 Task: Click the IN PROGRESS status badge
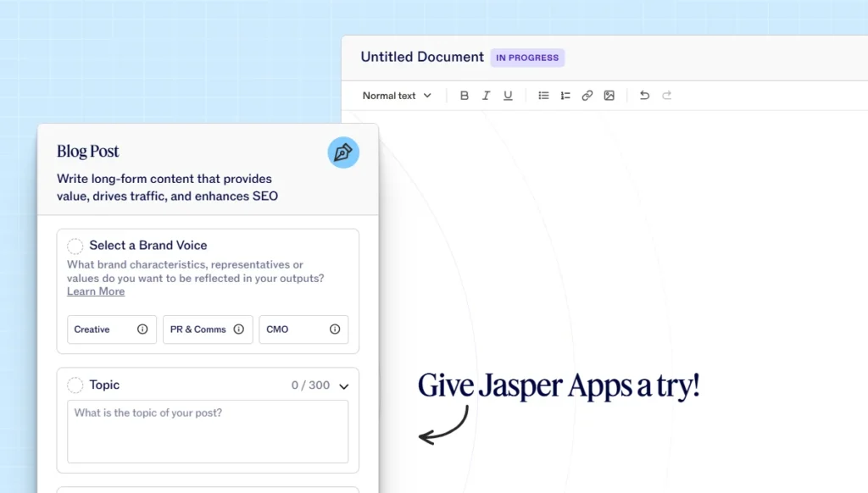527,58
